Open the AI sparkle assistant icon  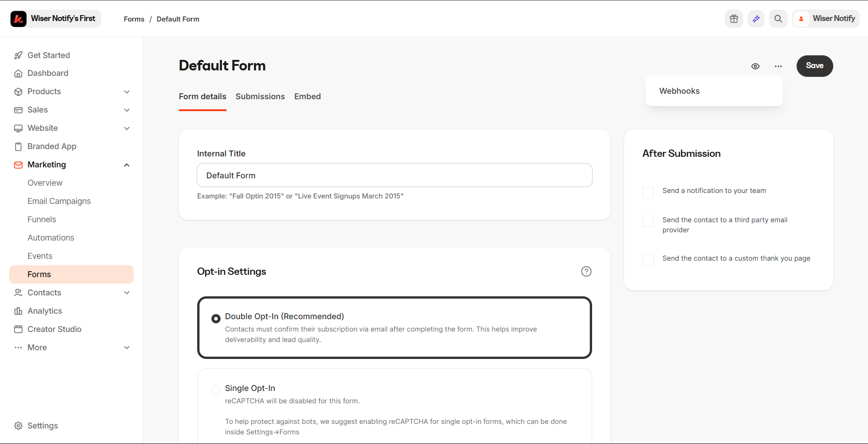point(756,19)
